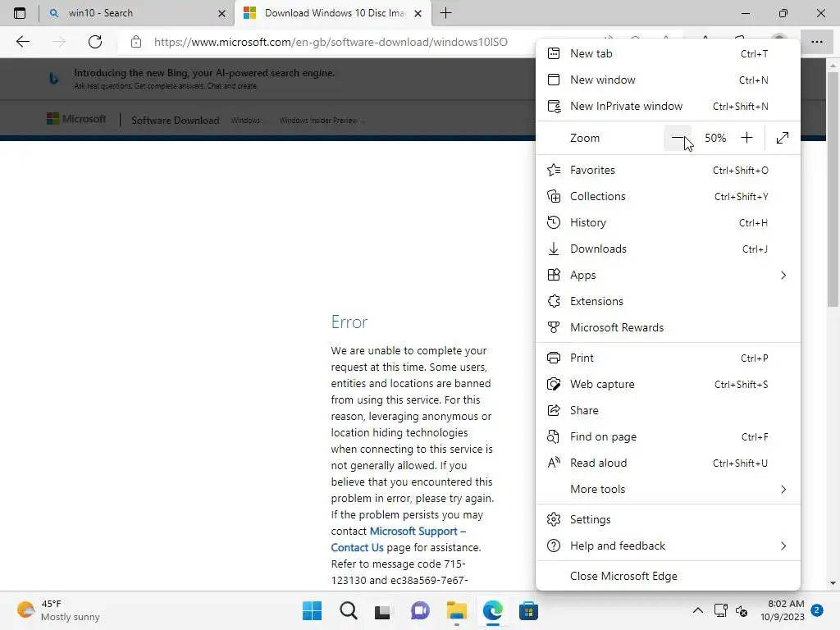This screenshot has width=840, height=630.
Task: Expand More tools submenu
Action: (x=668, y=489)
